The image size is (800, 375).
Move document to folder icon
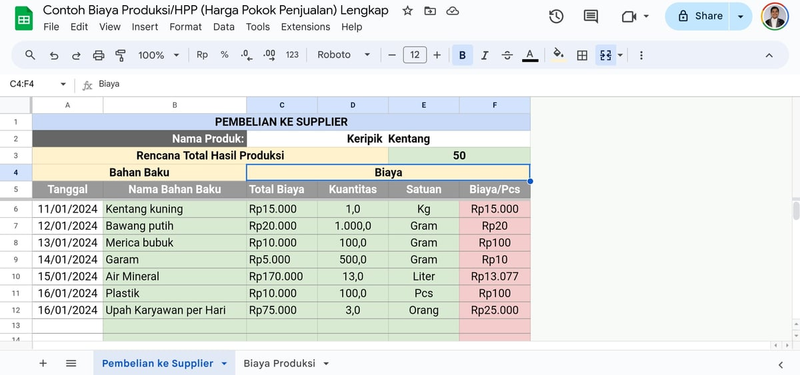point(430,11)
